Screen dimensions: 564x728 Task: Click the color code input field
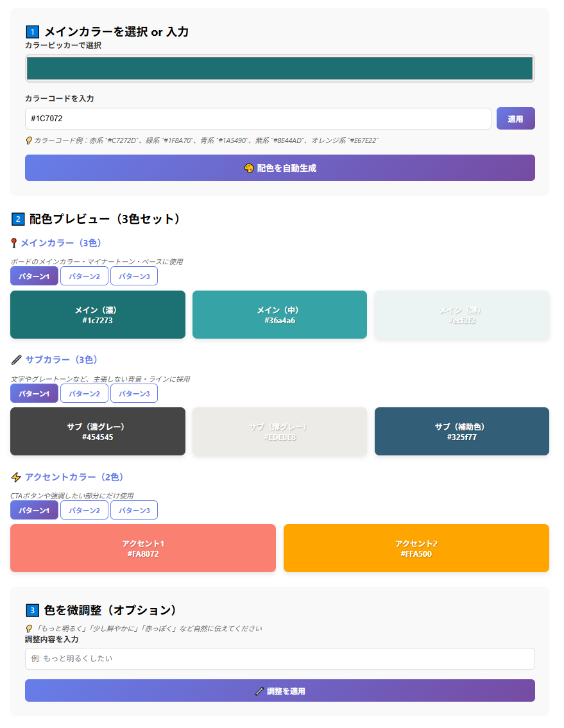[258, 119]
